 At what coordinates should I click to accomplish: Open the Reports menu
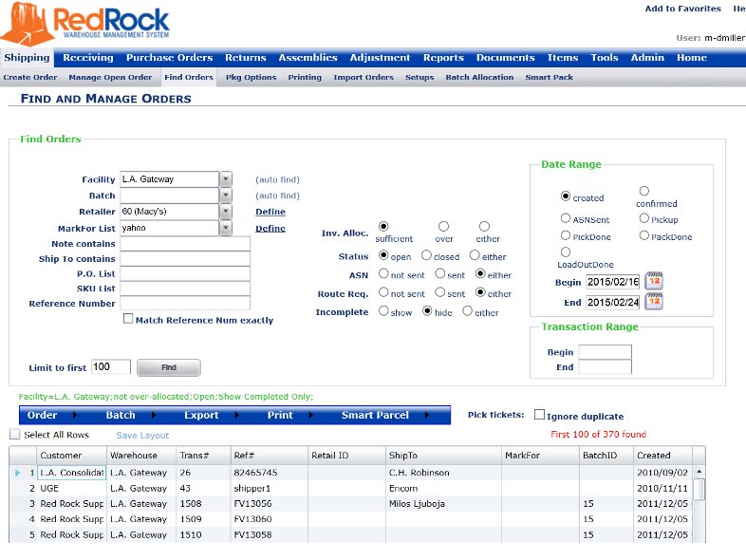click(443, 58)
